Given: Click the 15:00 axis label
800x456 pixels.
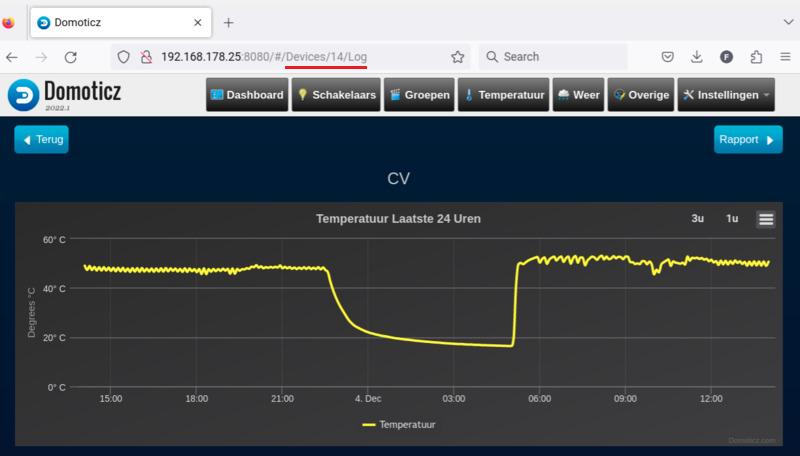Looking at the screenshot, I should click(x=111, y=398).
